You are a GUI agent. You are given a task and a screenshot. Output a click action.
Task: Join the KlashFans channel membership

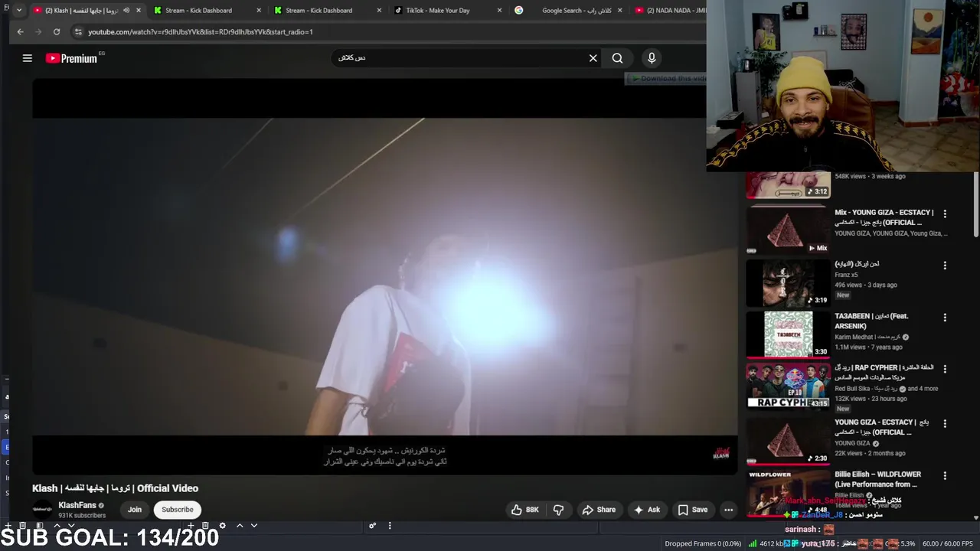point(135,510)
